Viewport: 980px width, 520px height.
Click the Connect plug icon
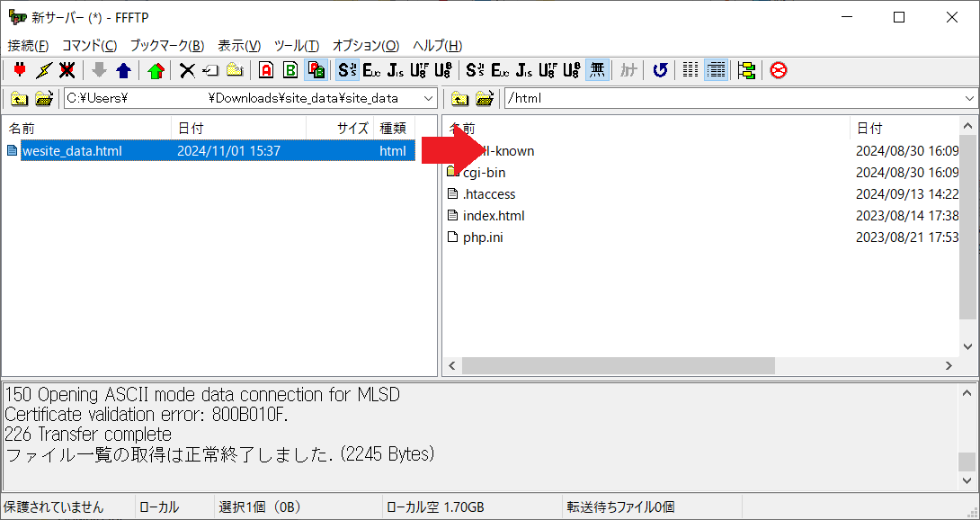click(x=20, y=70)
